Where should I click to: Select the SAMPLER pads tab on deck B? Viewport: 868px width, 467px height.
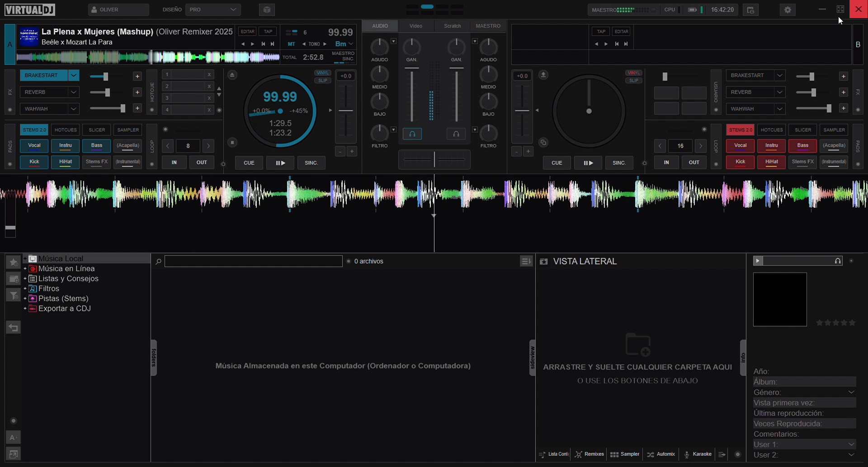pos(834,130)
